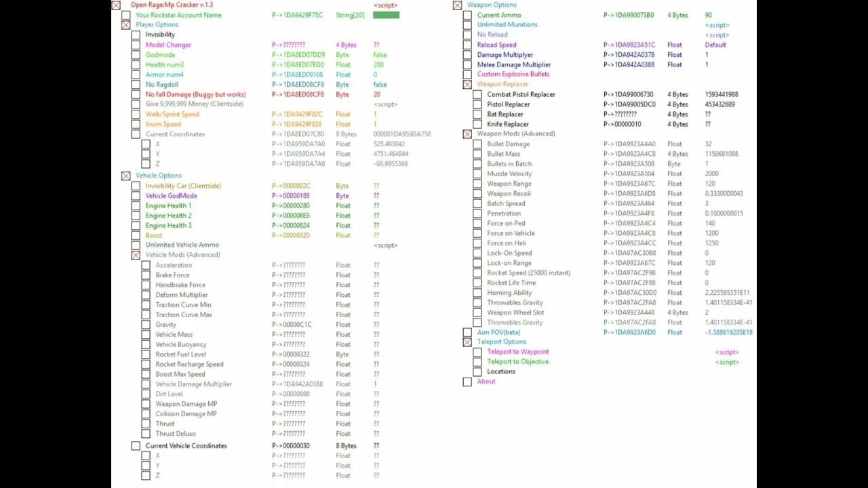Tick the Traction Curve Min checkbox
This screenshot has width=868, height=488.
(146, 305)
